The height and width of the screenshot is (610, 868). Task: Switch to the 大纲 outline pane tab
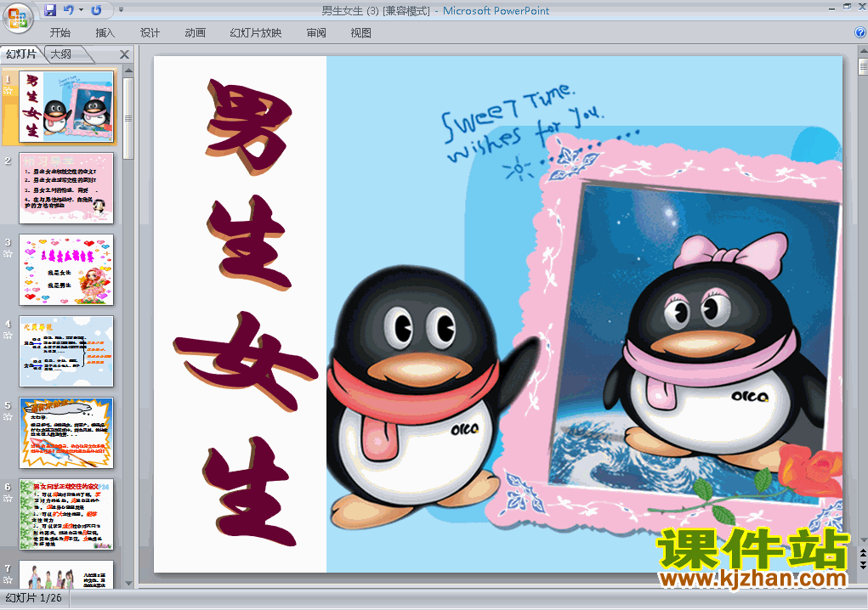point(61,54)
